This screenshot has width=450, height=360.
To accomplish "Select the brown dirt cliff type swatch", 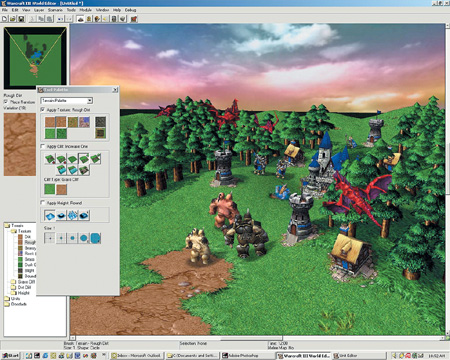I will pos(61,189).
